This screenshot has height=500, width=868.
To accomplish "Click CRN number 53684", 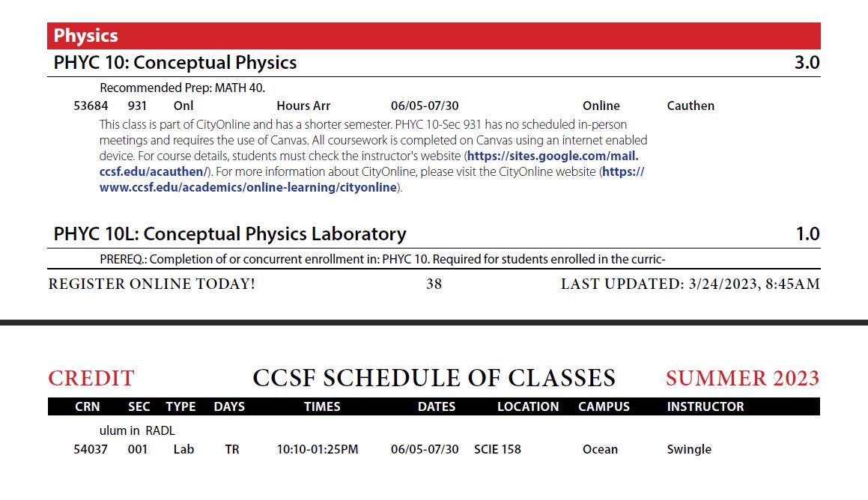I will click(91, 106).
